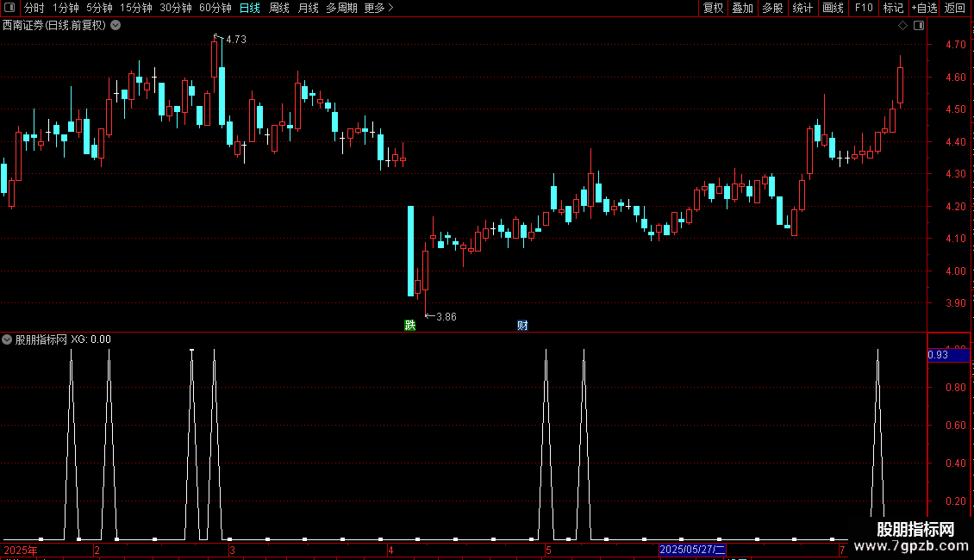Click the green 跌 event marker
The width and height of the screenshot is (974, 560).
[x=410, y=326]
